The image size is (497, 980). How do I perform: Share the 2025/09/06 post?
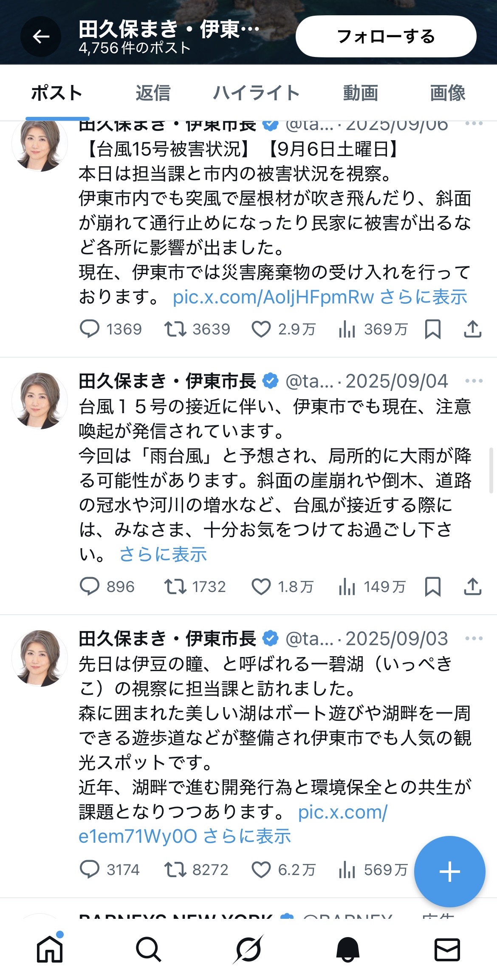(472, 329)
